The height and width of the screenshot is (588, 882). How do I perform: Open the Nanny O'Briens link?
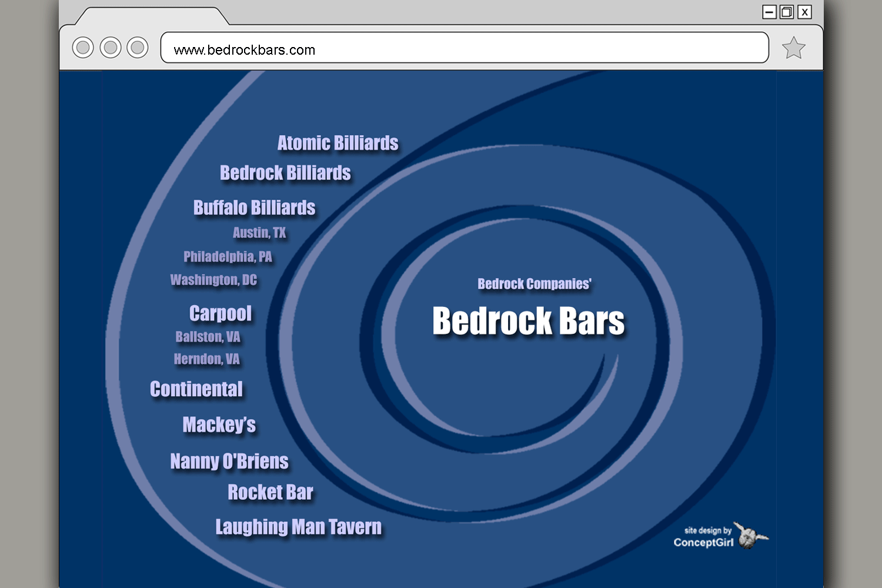click(229, 461)
